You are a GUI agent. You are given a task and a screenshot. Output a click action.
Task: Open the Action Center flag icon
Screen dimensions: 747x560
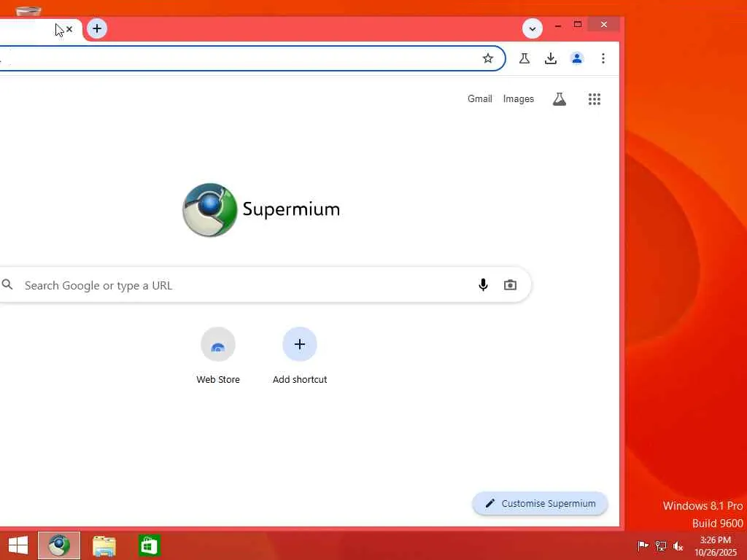643,545
